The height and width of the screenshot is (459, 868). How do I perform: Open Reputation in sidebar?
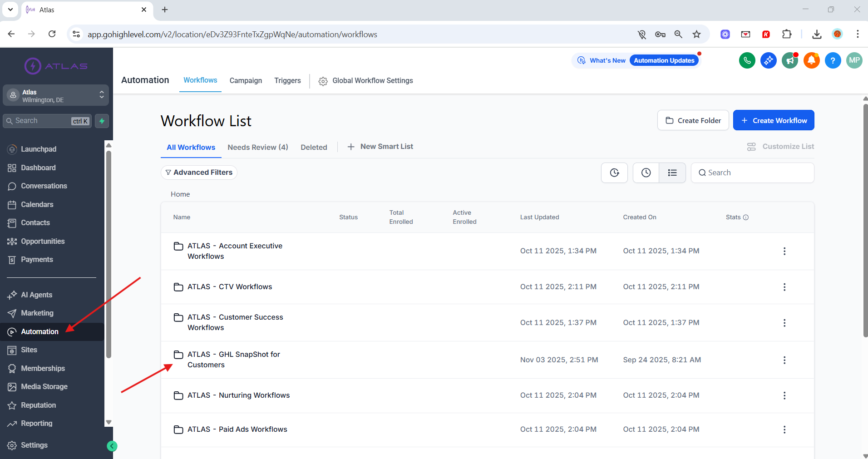(x=38, y=405)
